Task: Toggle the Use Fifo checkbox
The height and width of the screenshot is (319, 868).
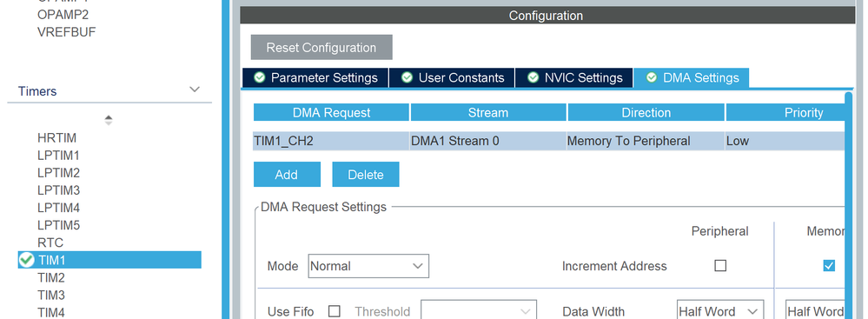Action: point(334,311)
